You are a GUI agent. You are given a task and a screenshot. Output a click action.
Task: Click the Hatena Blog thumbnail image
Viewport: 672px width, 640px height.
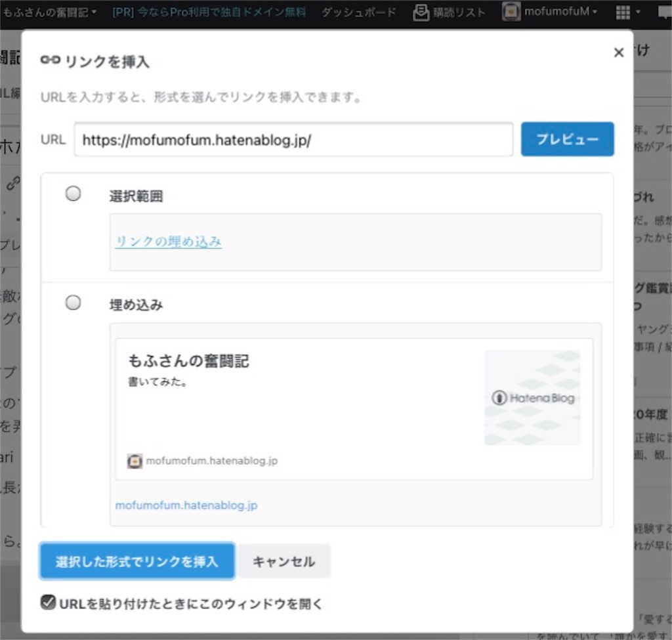coord(532,398)
